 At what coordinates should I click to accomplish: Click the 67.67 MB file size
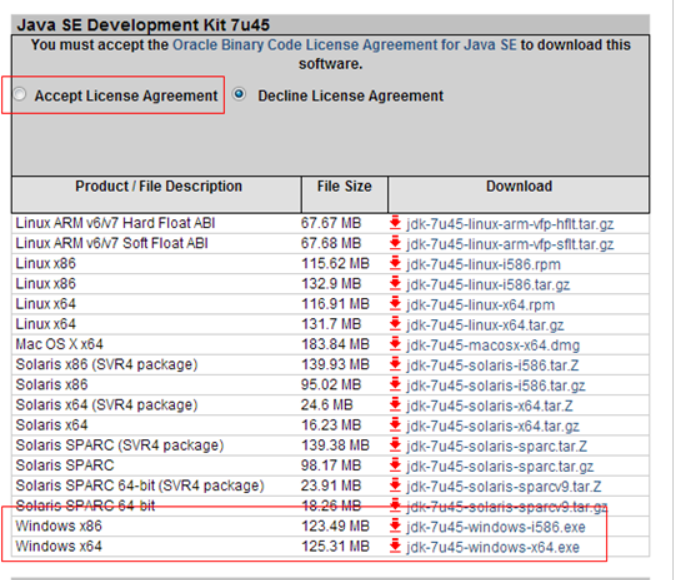pos(331,223)
